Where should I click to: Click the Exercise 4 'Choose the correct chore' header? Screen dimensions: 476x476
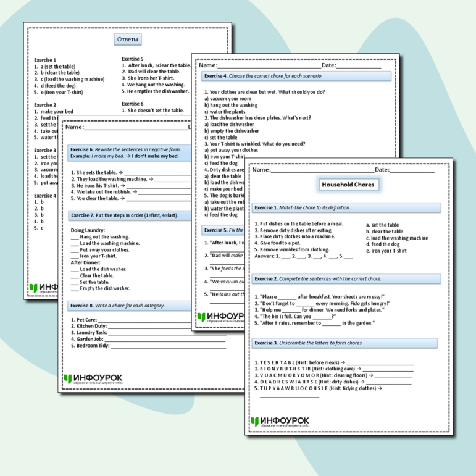tap(297, 76)
